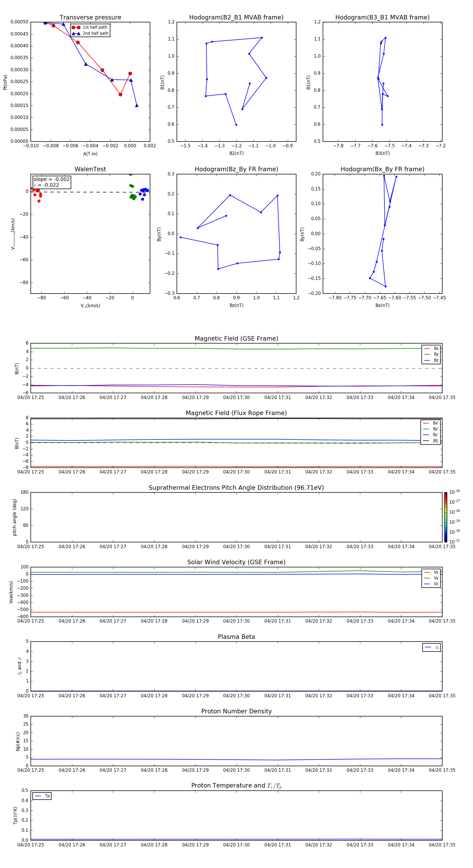Click the 10^-26 colorbar tick label
473x868 pixels.
(x=455, y=492)
